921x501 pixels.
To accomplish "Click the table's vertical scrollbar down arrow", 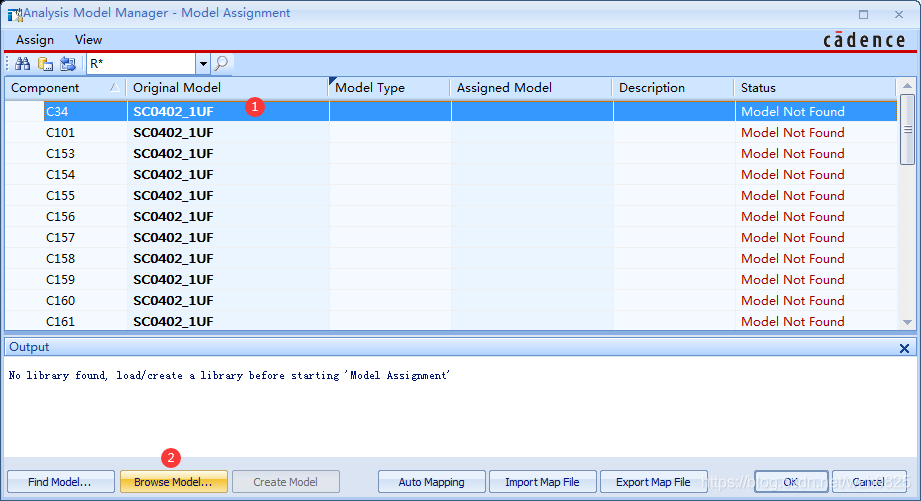I will pos(907,321).
